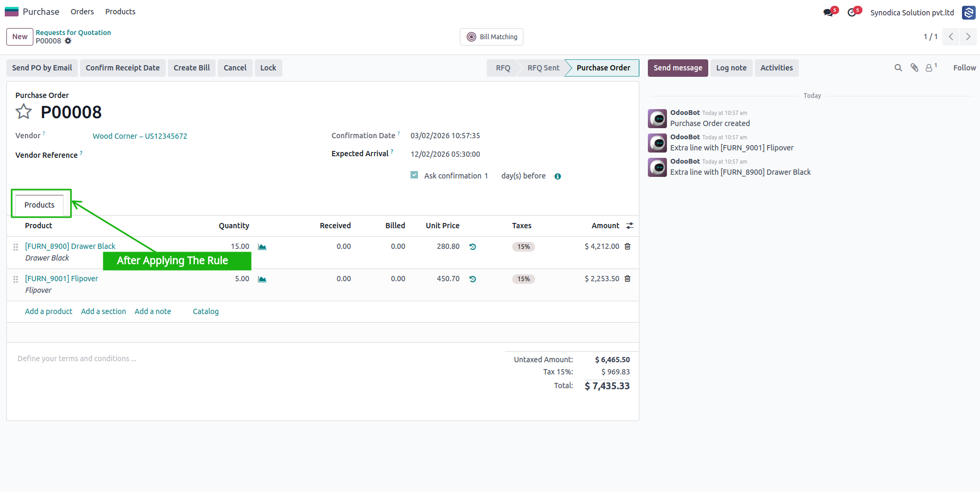Image resolution: width=980 pixels, height=492 pixels.
Task: Open the paperclip attachments icon in chatter
Action: (914, 68)
